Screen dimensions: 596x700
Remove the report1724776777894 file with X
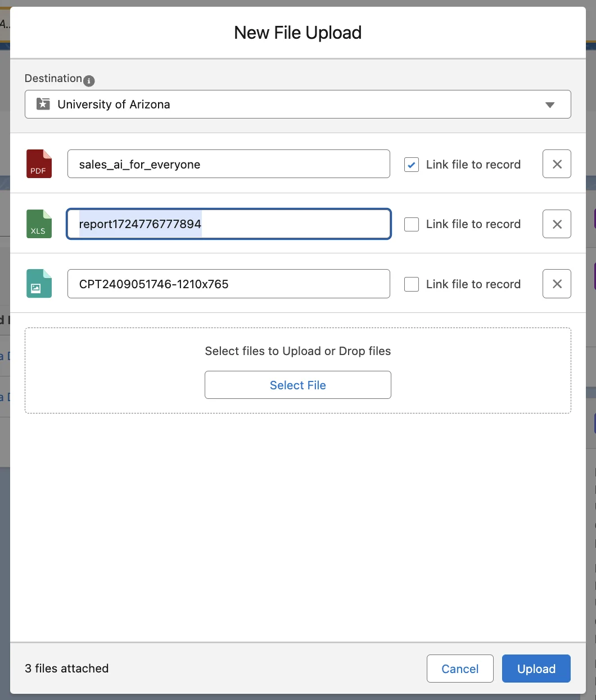557,224
